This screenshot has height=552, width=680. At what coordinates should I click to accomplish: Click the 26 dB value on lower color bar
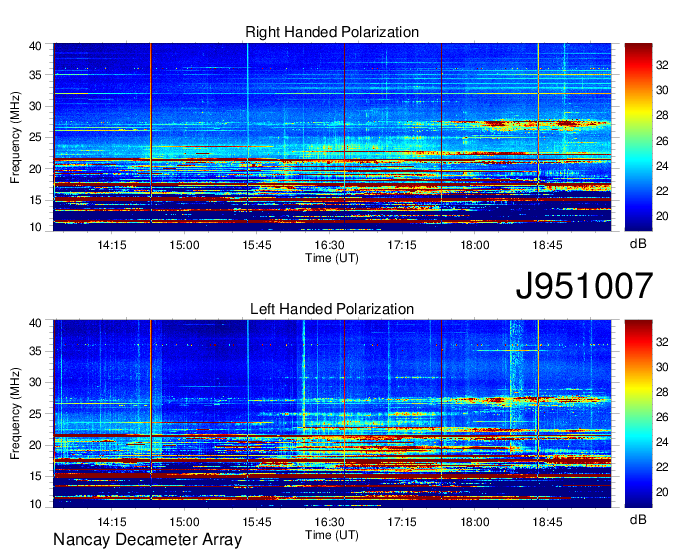click(x=662, y=417)
